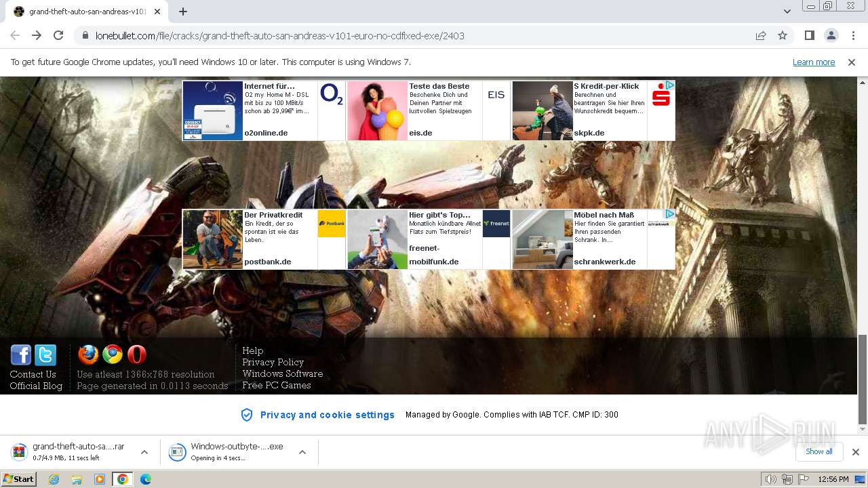Launch Microsoft Edge from the taskbar
The width and height of the screenshot is (868, 488).
145,479
